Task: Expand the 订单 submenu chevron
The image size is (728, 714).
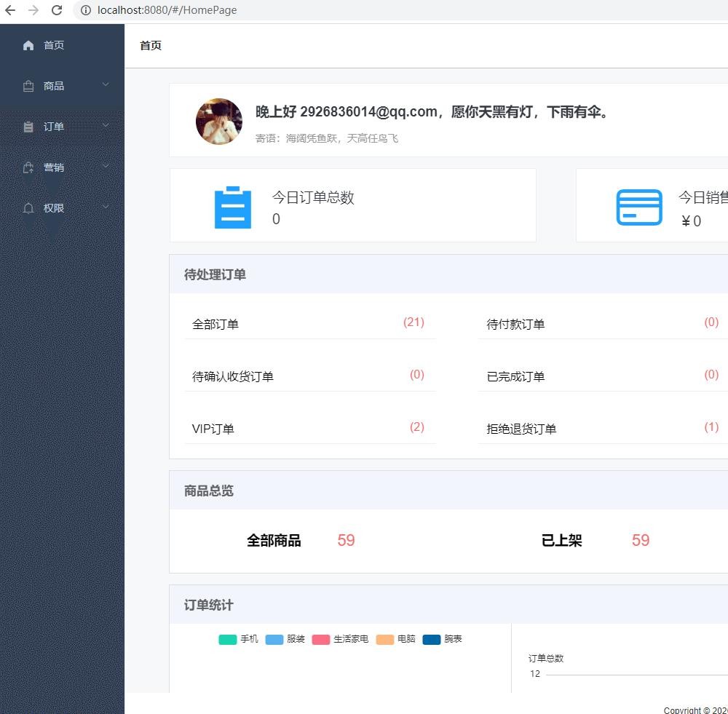Action: click(x=106, y=126)
